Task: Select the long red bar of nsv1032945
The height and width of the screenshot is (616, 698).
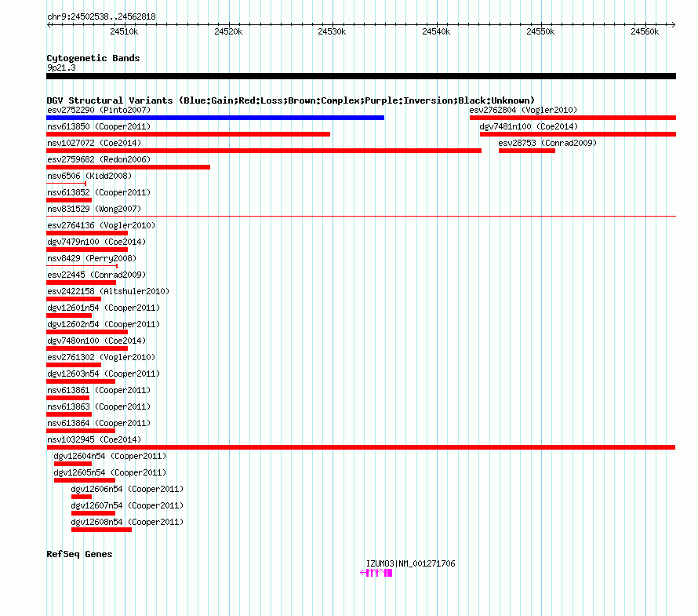Action: point(361,447)
